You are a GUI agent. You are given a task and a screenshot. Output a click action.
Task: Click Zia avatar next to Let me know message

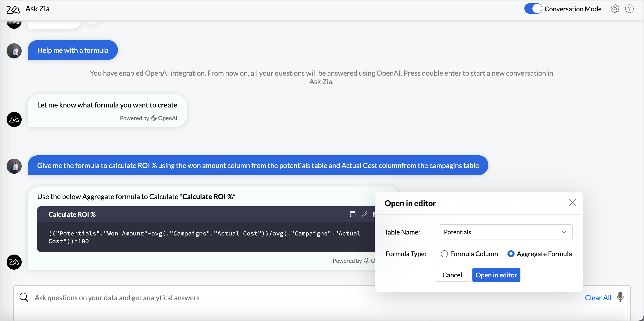[14, 119]
